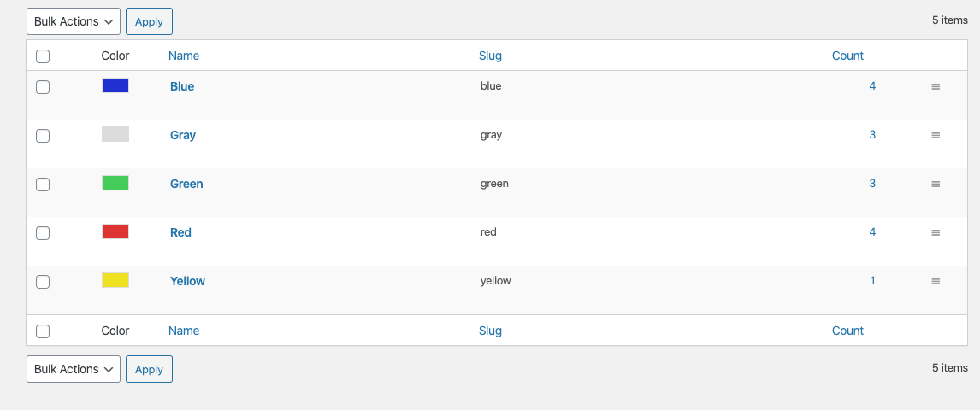Select the Green term checkbox
Image resolution: width=980 pixels, height=410 pixels.
44,184
